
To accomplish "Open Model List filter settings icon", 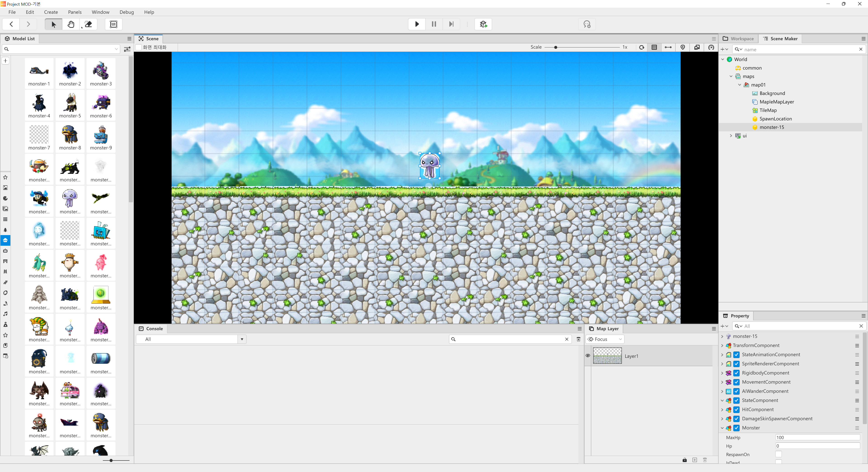I will [x=127, y=49].
